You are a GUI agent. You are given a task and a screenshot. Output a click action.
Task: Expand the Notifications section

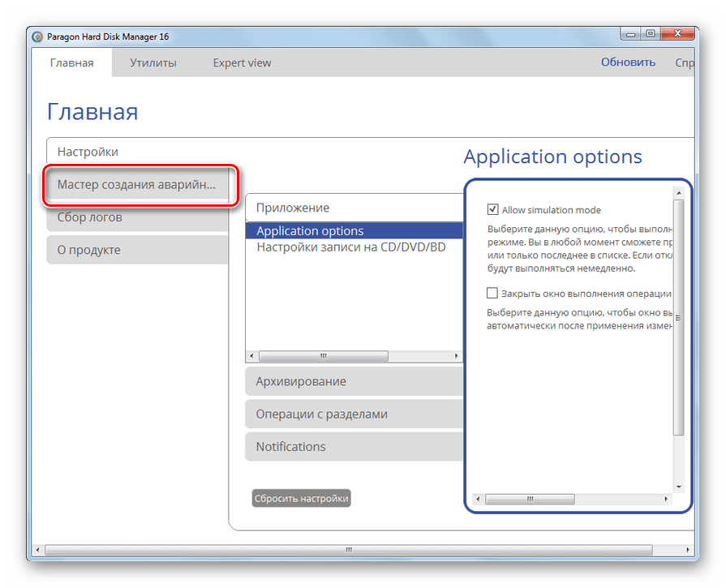[354, 446]
